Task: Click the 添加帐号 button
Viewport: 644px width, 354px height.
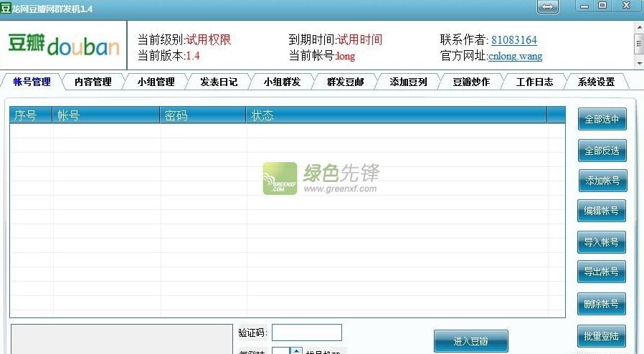Action: pos(602,181)
